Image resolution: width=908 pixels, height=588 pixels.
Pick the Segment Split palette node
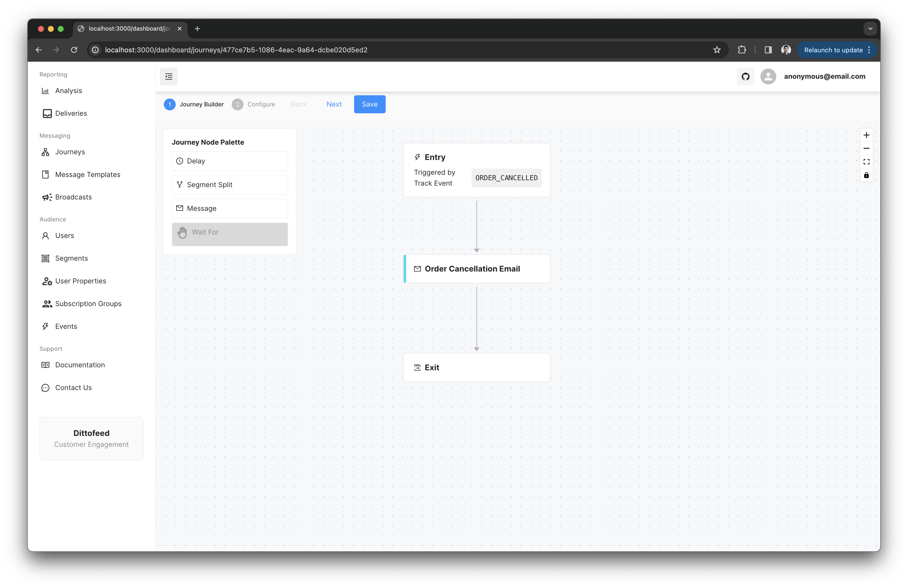pos(230,185)
